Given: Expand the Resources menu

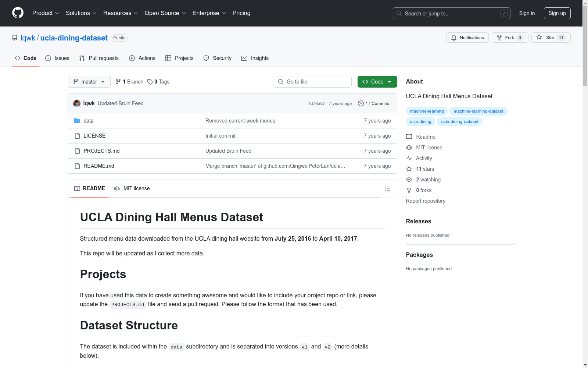Looking at the screenshot, I should pos(121,13).
